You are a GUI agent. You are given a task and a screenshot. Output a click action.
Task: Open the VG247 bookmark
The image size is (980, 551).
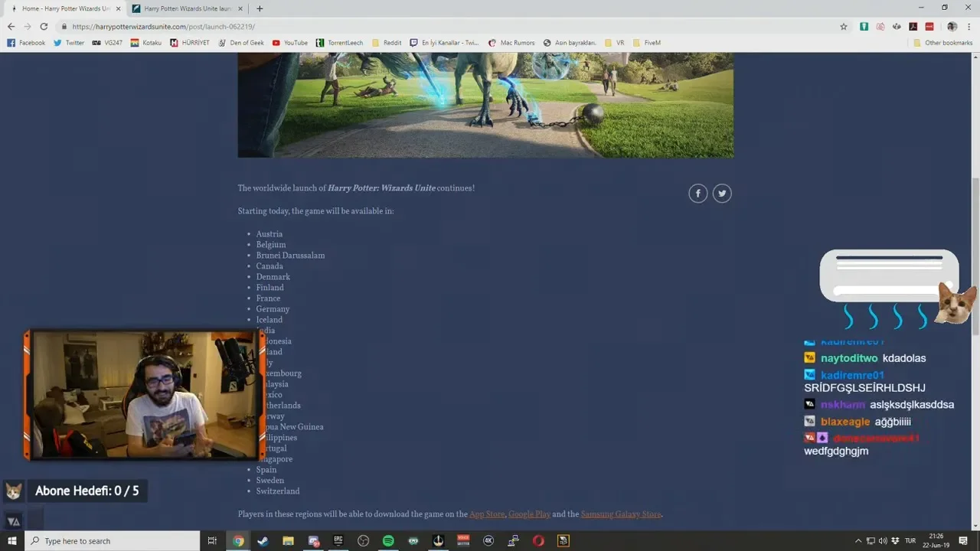[x=107, y=43]
